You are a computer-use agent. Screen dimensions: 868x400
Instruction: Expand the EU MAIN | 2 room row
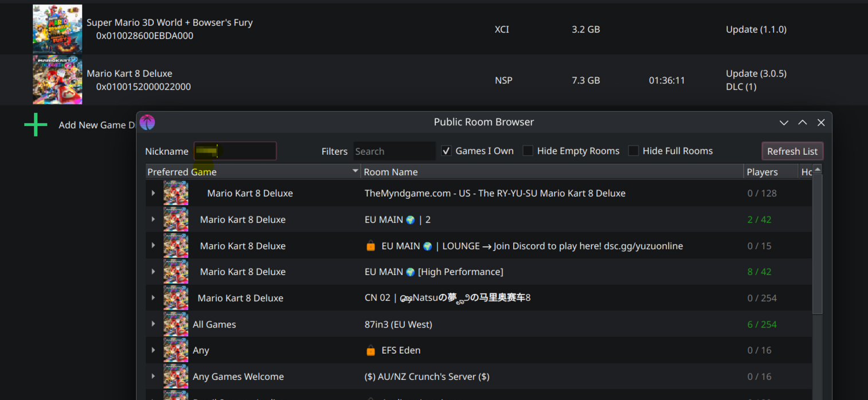[153, 219]
